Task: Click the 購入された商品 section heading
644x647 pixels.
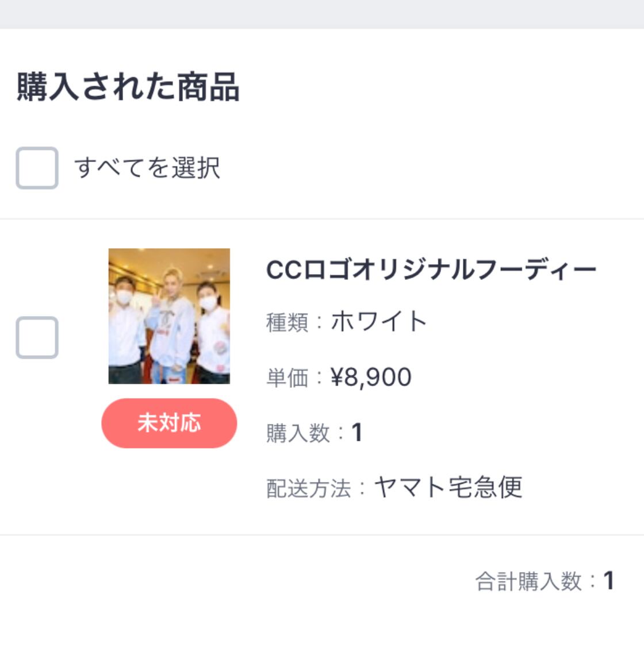Action: point(128,87)
